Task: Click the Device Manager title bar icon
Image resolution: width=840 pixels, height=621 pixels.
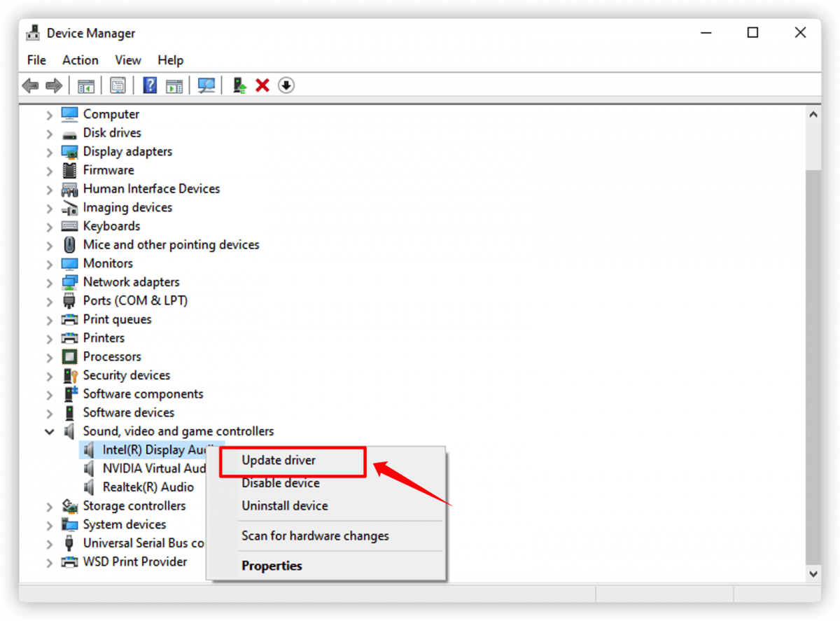Action: coord(33,33)
